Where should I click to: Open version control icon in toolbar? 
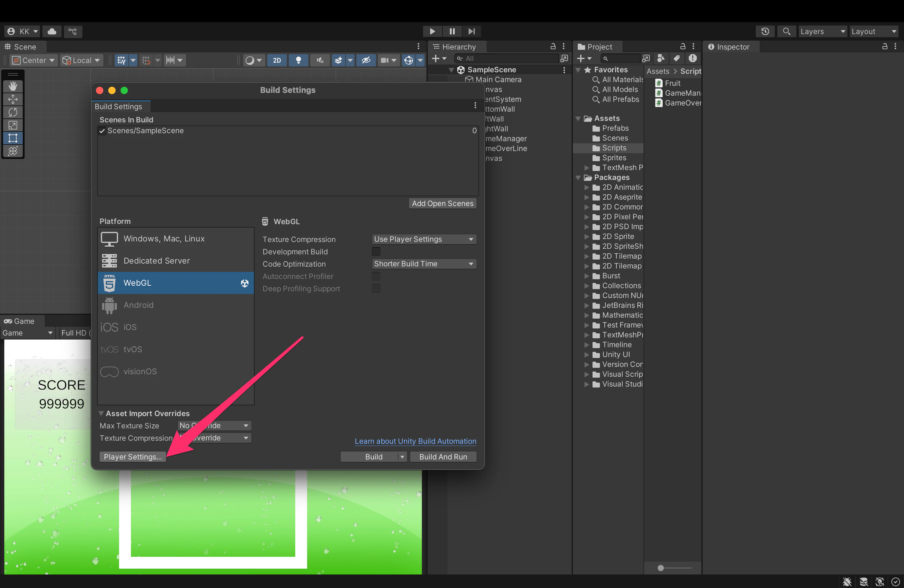(x=73, y=32)
